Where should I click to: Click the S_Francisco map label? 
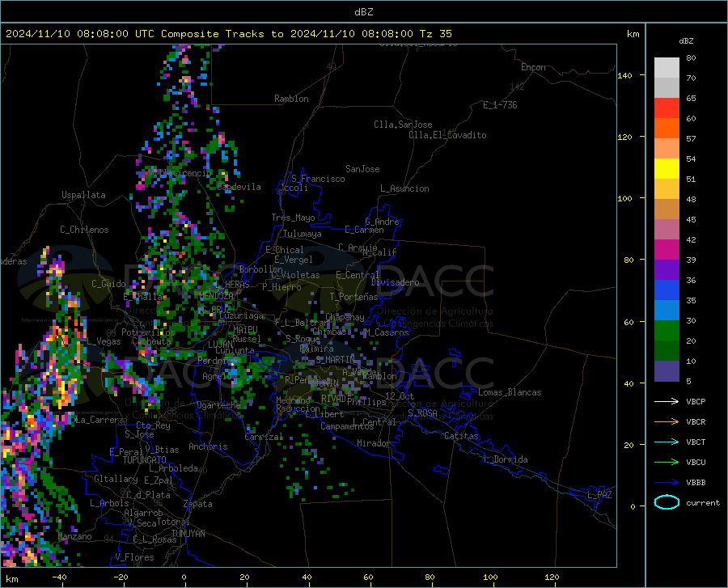318,179
